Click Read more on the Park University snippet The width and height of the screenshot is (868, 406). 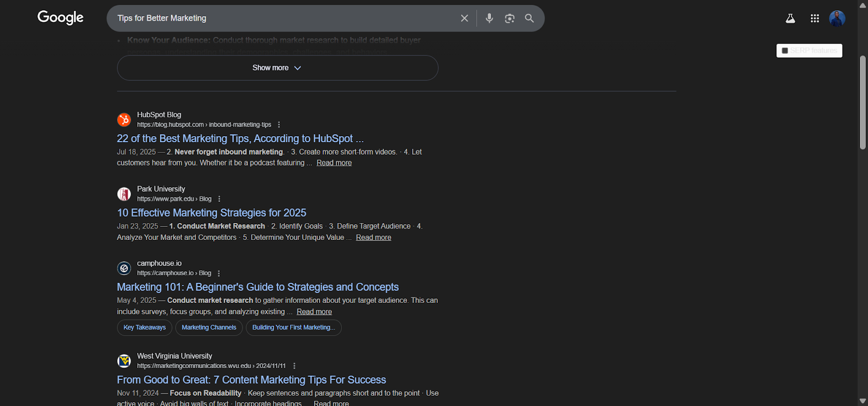373,238
